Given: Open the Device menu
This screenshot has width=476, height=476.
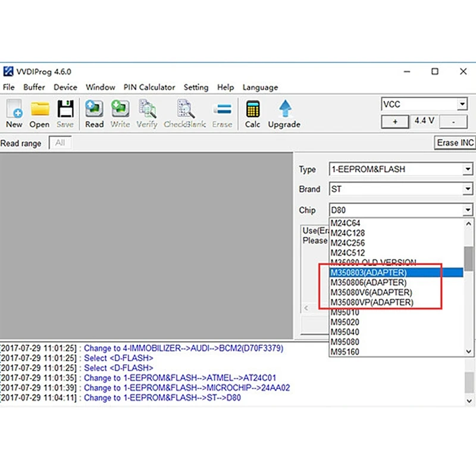Looking at the screenshot, I should (x=65, y=87).
